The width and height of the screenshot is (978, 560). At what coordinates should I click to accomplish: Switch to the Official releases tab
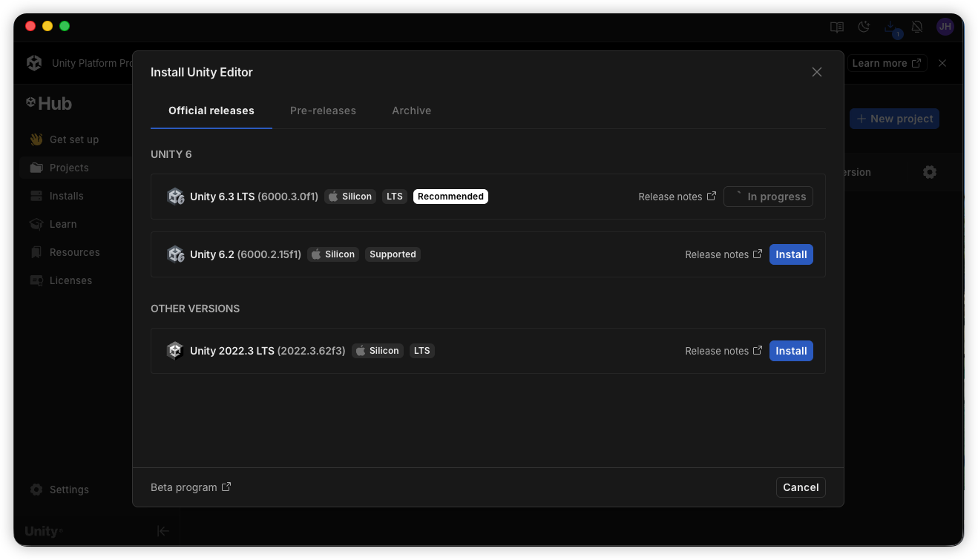pos(211,111)
